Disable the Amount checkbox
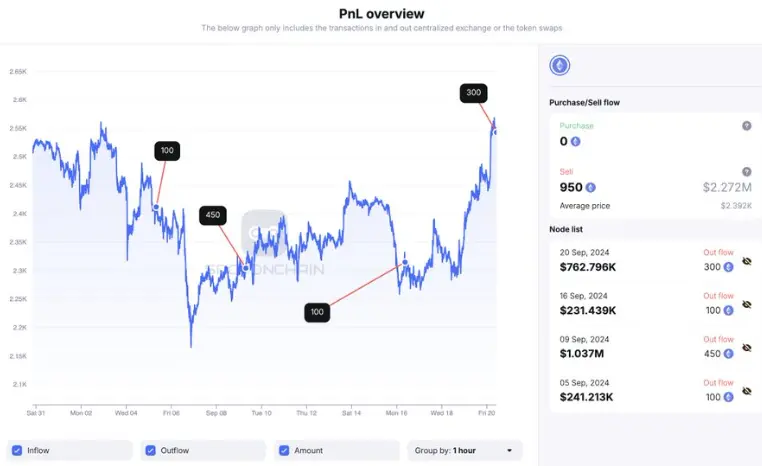This screenshot has width=762, height=466. [x=283, y=450]
